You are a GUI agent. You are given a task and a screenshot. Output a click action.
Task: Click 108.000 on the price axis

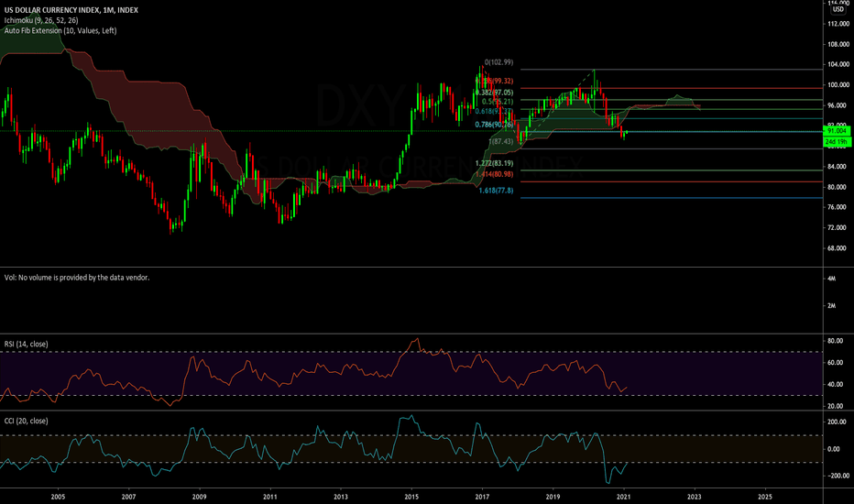click(838, 44)
